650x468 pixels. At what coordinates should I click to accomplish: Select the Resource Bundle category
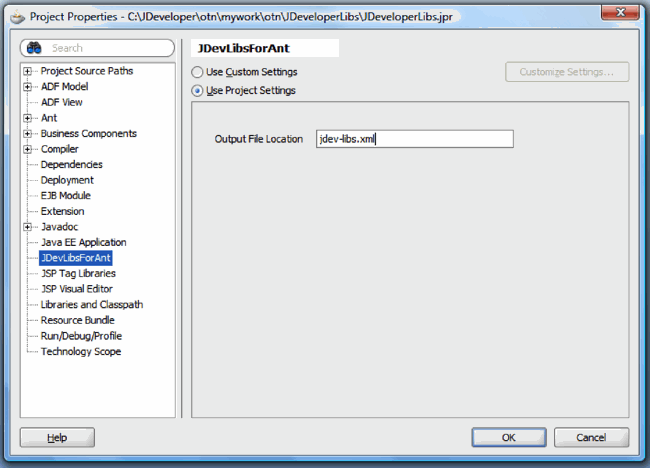coord(78,320)
